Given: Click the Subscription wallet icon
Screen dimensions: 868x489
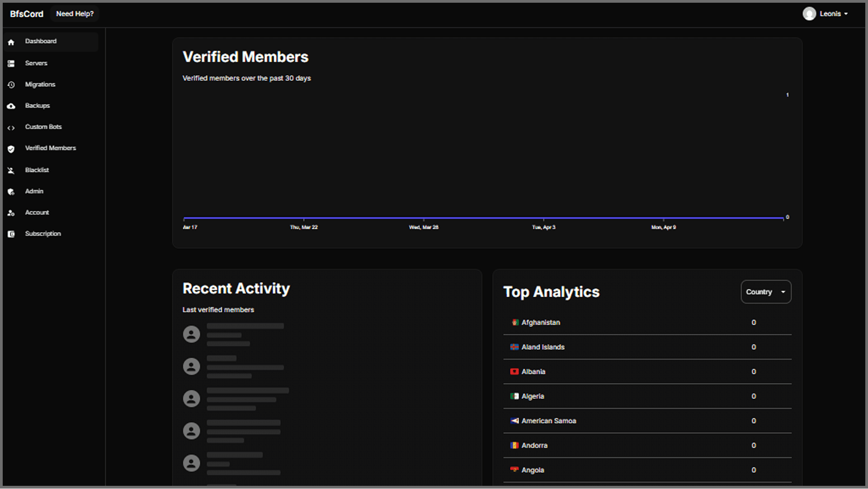Looking at the screenshot, I should tap(11, 234).
